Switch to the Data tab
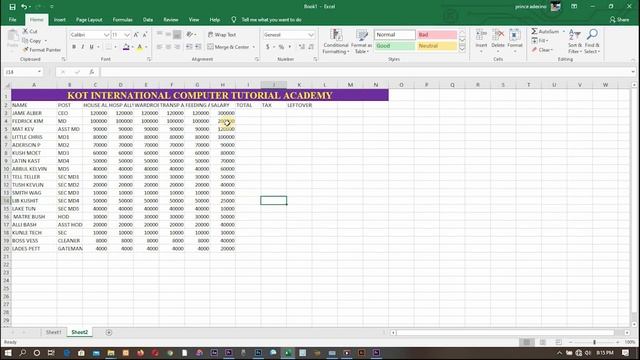640x360 pixels. [148, 20]
